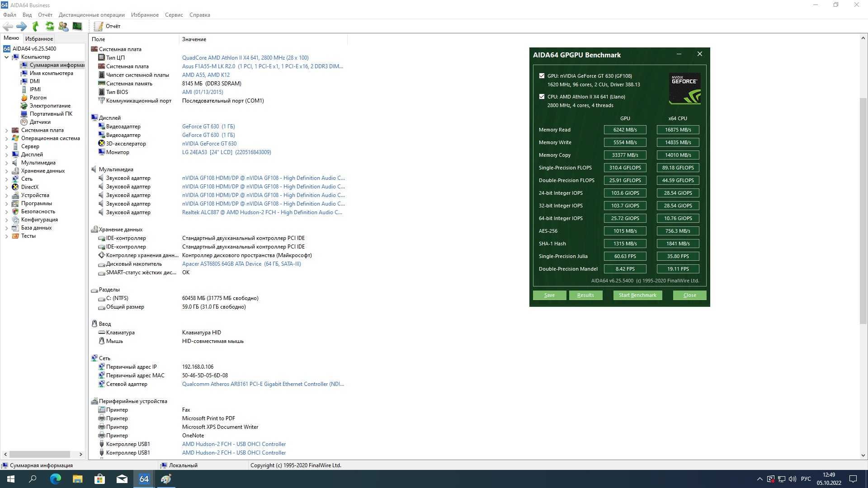The width and height of the screenshot is (868, 488).
Task: Click the green Close benchmark button
Action: 689,295
